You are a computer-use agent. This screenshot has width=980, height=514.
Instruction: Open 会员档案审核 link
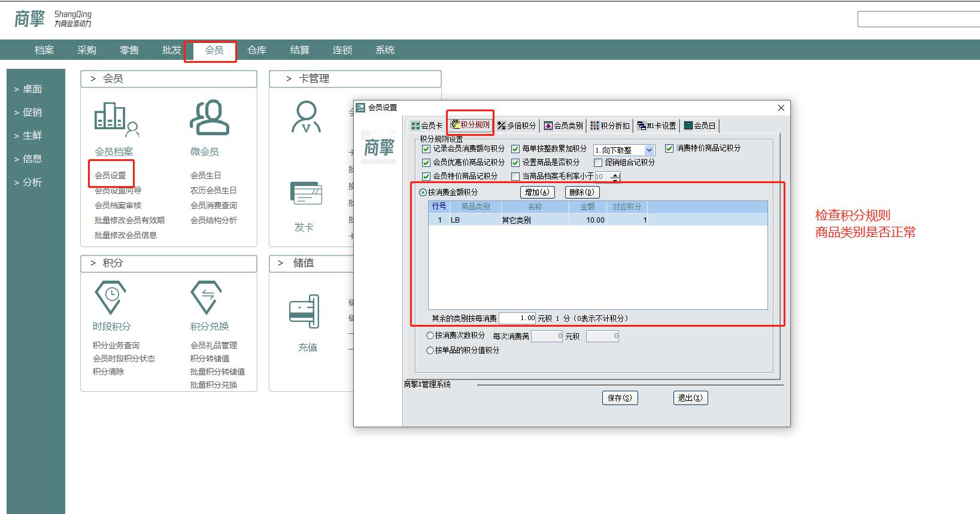118,205
